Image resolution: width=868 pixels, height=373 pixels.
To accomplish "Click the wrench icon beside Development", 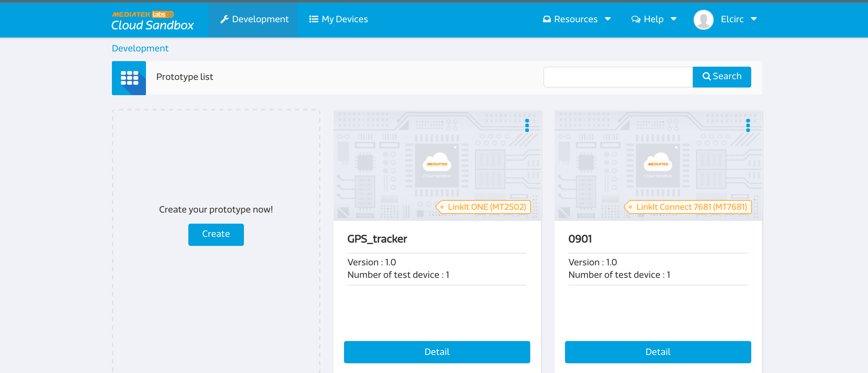I will pyautogui.click(x=224, y=19).
